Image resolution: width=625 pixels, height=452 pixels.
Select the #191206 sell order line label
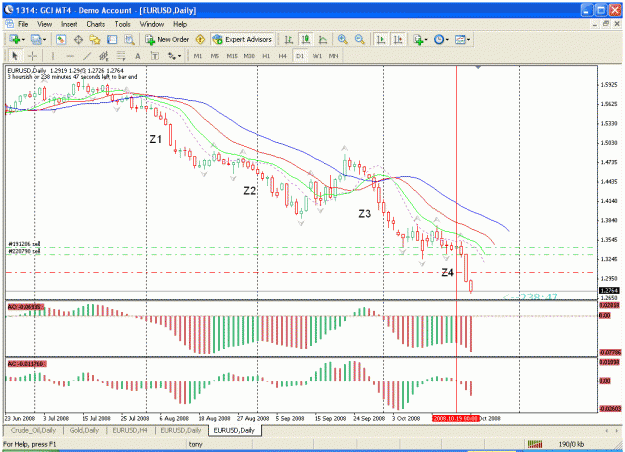(x=24, y=244)
